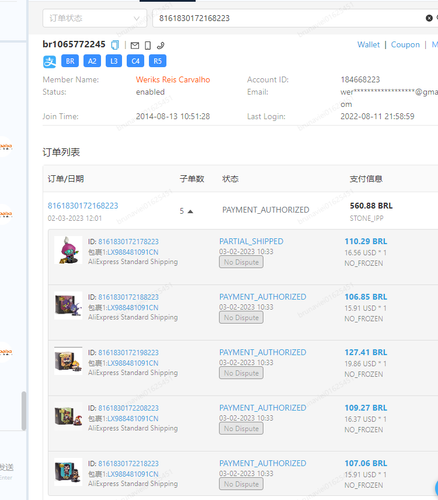Open product thumbnail for sub-order 8161830172178223
This screenshot has height=500, width=438.
coord(68,250)
